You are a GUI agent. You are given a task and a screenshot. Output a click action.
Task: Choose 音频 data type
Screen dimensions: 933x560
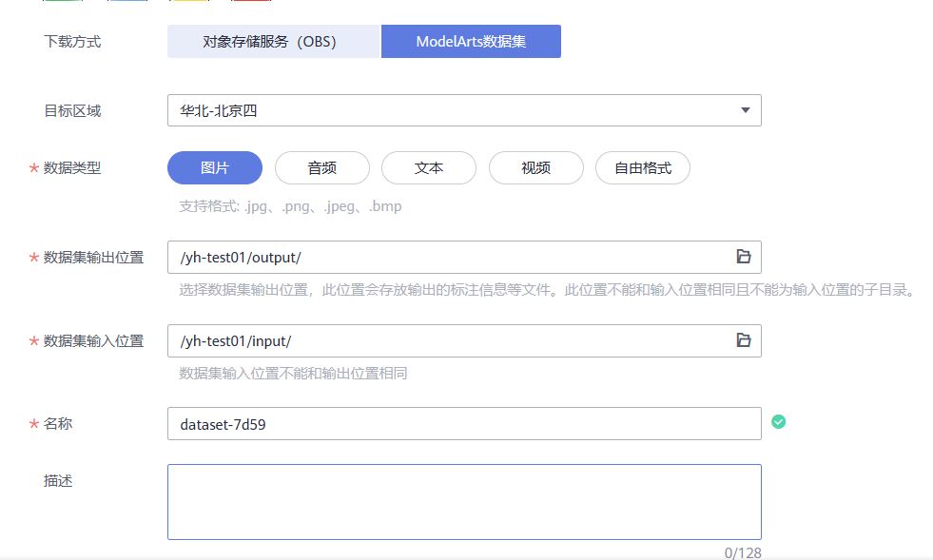click(321, 168)
